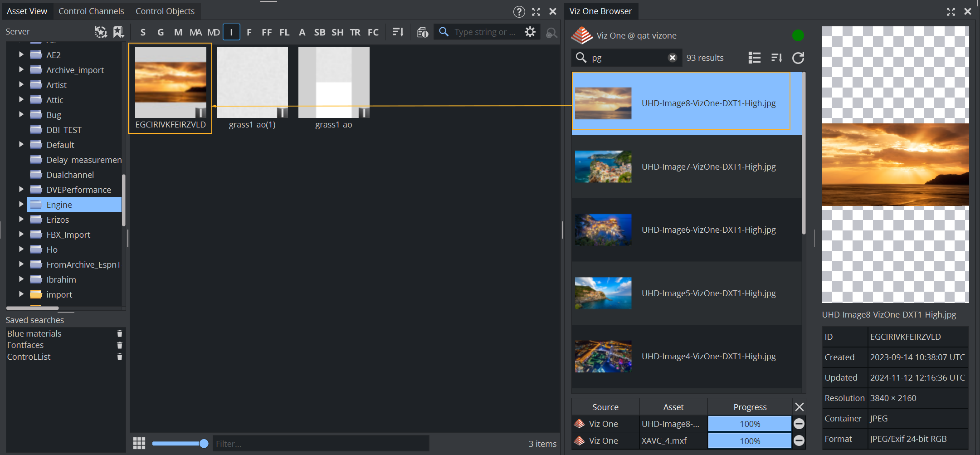The width and height of the screenshot is (980, 455).
Task: Delete the Blue materials saved search
Action: 120,333
